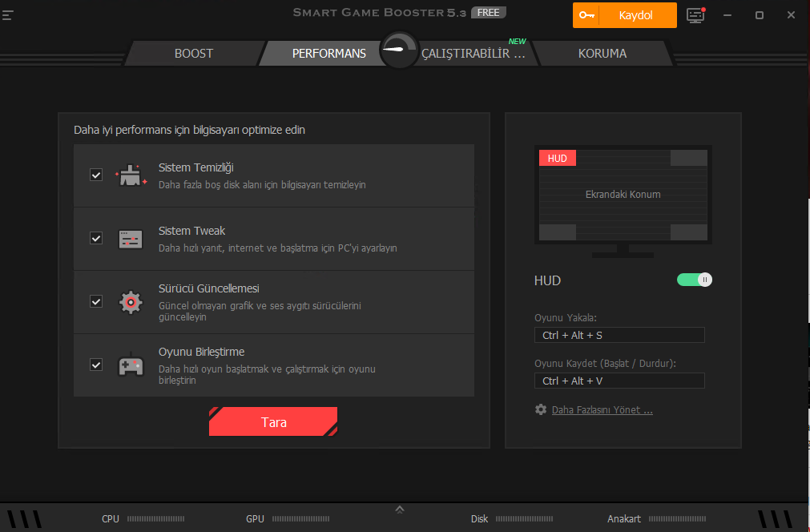
Task: Click the orange Kaydol register button
Action: point(624,15)
